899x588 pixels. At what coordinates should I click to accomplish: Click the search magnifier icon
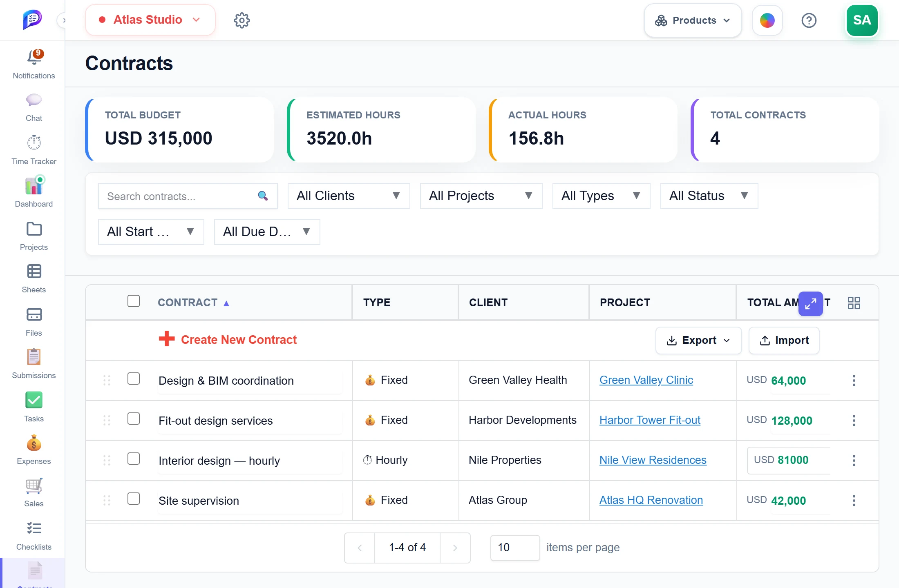click(263, 196)
